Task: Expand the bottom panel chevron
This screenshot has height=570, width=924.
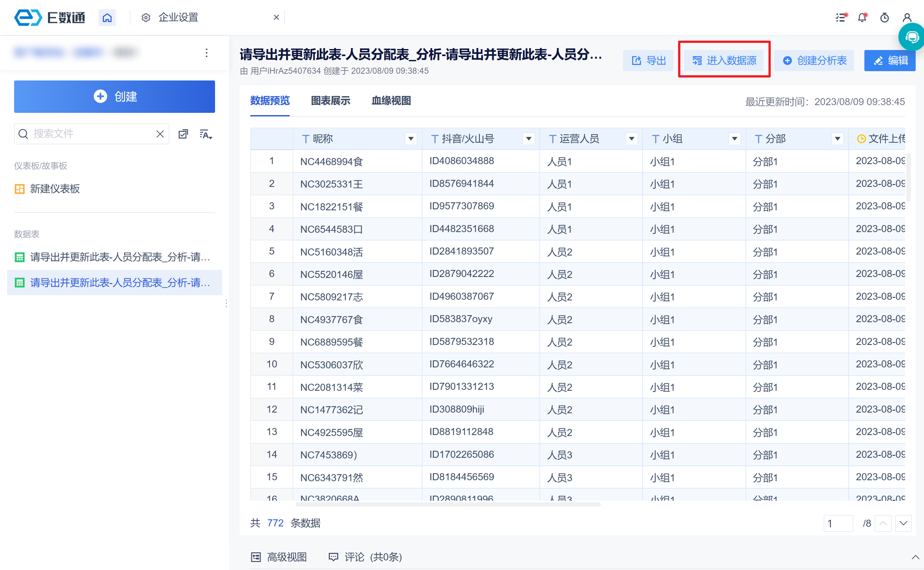Action: click(x=915, y=557)
